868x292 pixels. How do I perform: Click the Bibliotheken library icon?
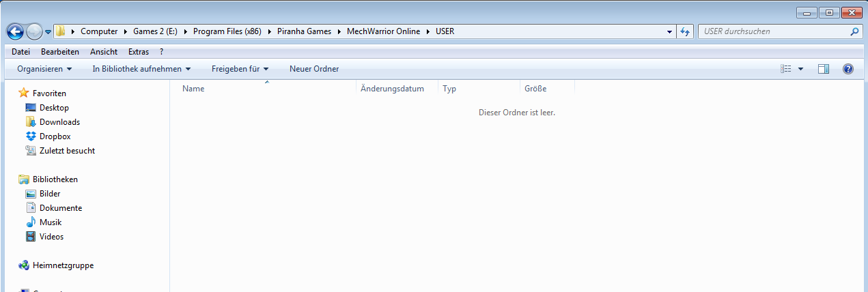(x=24, y=179)
